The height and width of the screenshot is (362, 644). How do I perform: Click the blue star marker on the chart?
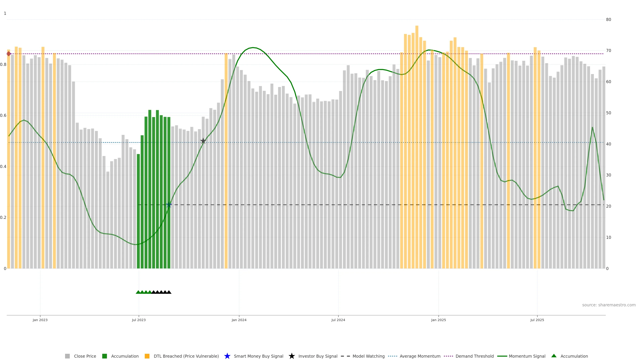click(x=169, y=205)
